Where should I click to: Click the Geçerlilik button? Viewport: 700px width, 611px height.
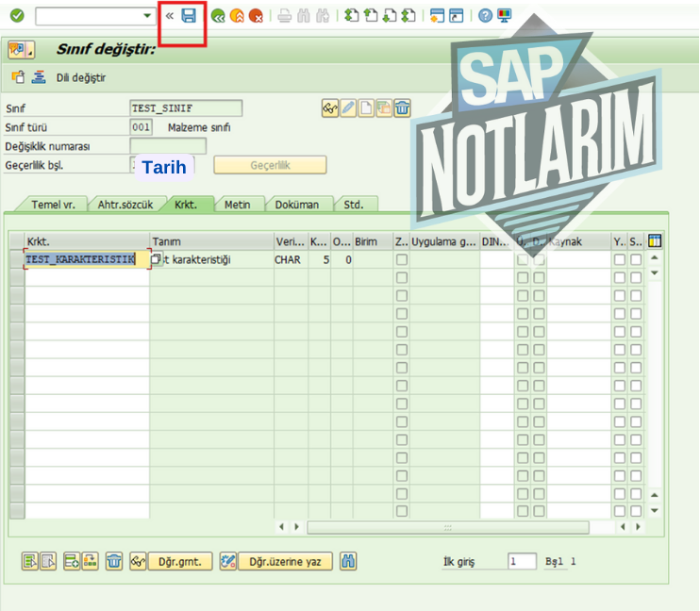(270, 165)
